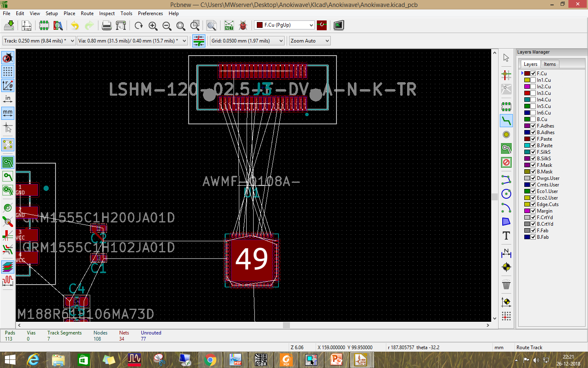Toggle the high contrast display mode icon
Image resolution: width=588 pixels, height=368 pixels.
coord(8,267)
